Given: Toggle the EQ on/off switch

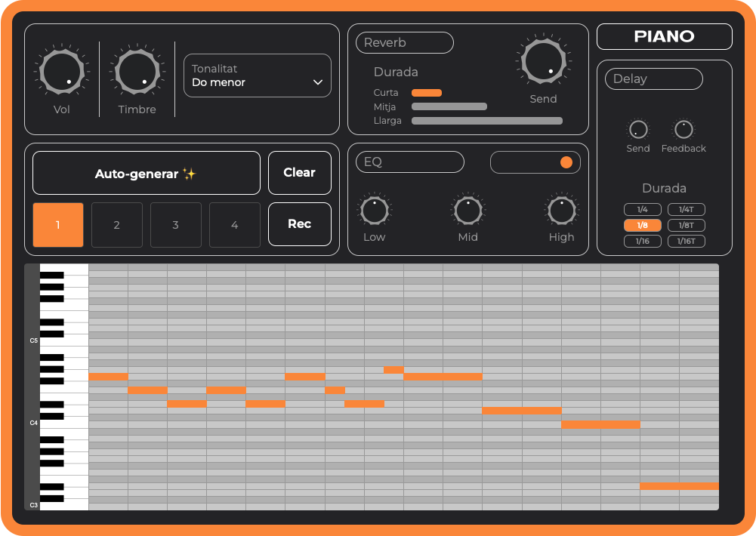Looking at the screenshot, I should pyautogui.click(x=535, y=162).
